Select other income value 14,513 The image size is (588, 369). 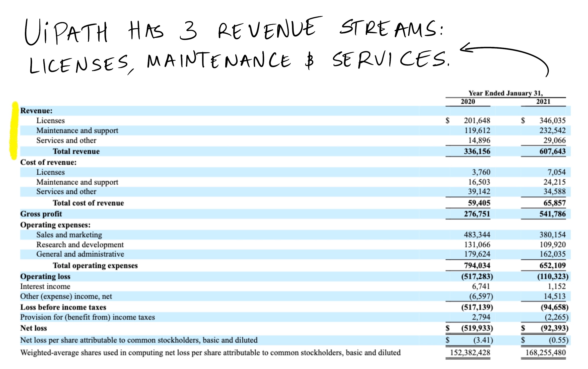(x=554, y=297)
